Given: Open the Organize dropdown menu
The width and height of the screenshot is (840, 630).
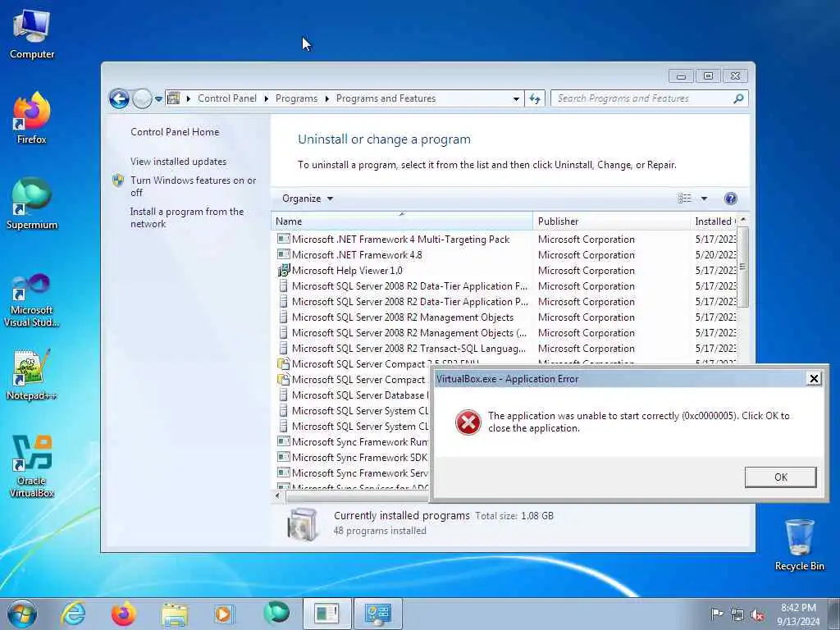Looking at the screenshot, I should [x=308, y=199].
